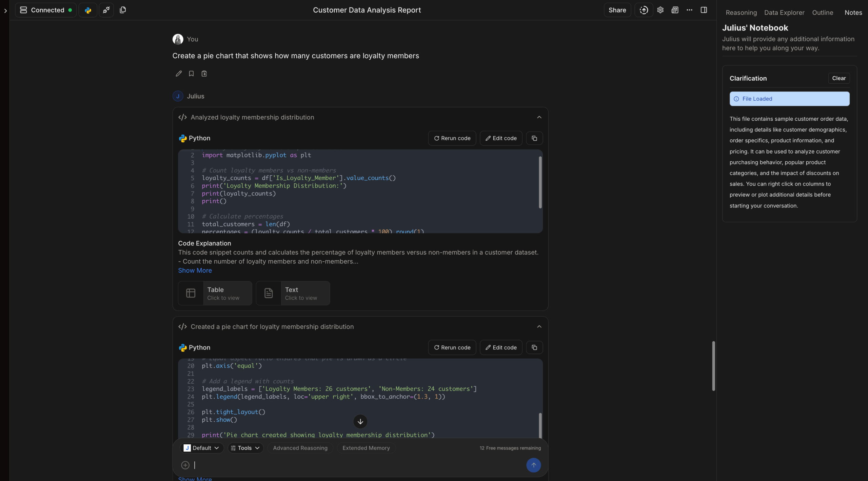Switch to the Data Explorer tab
Screen dimensions: 868x481
pyautogui.click(x=784, y=13)
